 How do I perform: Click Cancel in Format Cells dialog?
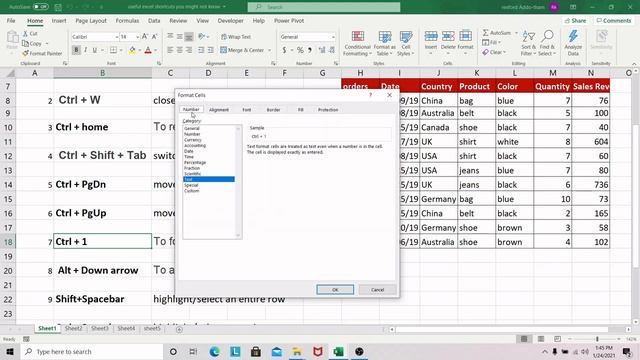[x=378, y=289]
